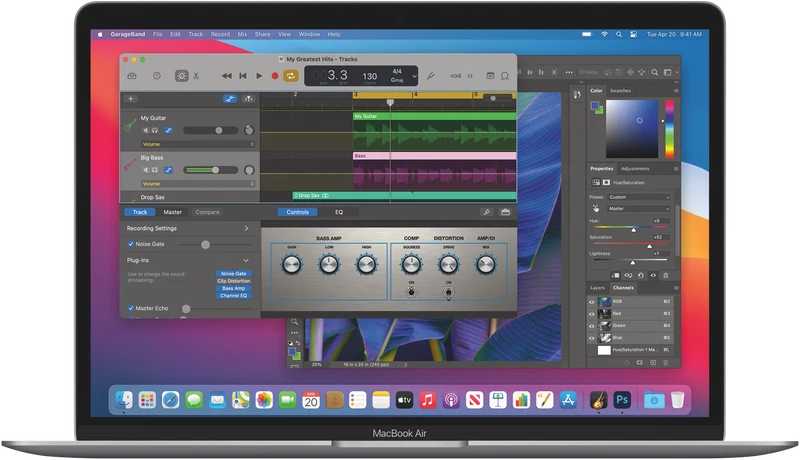800x460 pixels.
Task: Toggle the yellow Cycle loop button
Action: 291,76
